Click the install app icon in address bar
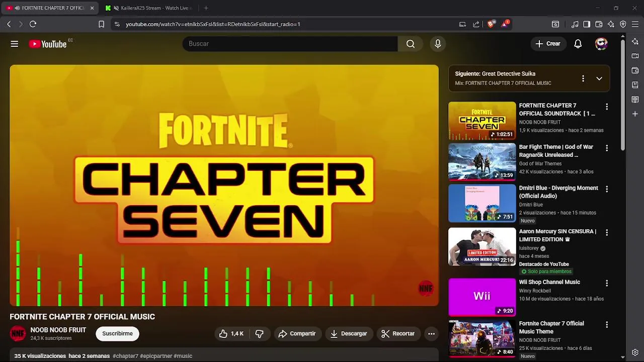Image resolution: width=644 pixels, height=362 pixels. click(462, 24)
